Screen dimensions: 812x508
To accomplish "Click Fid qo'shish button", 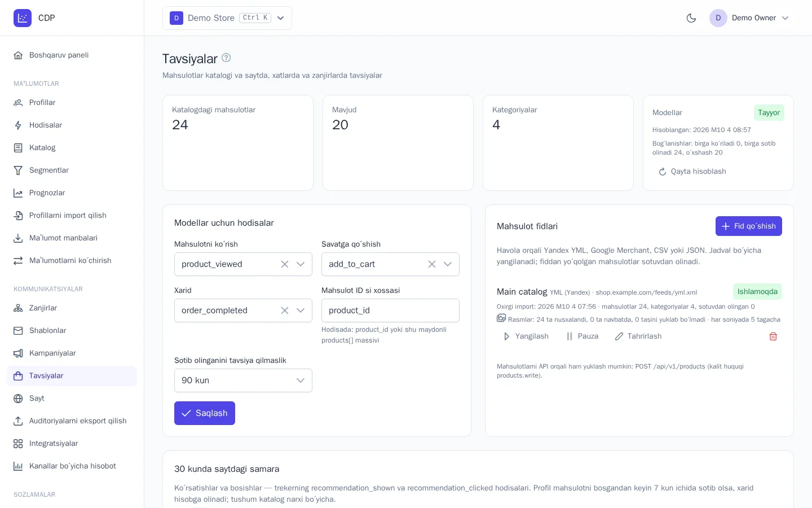I will click(749, 226).
